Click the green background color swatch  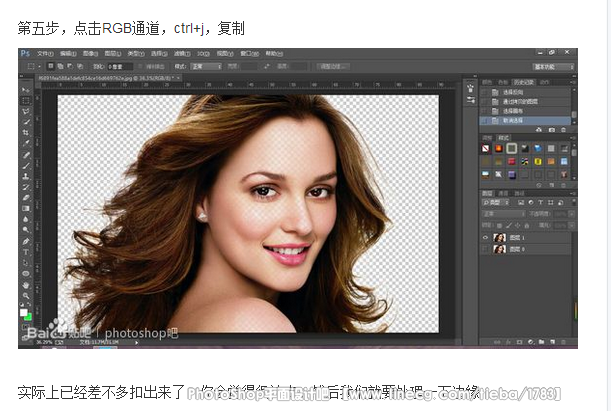[x=28, y=317]
